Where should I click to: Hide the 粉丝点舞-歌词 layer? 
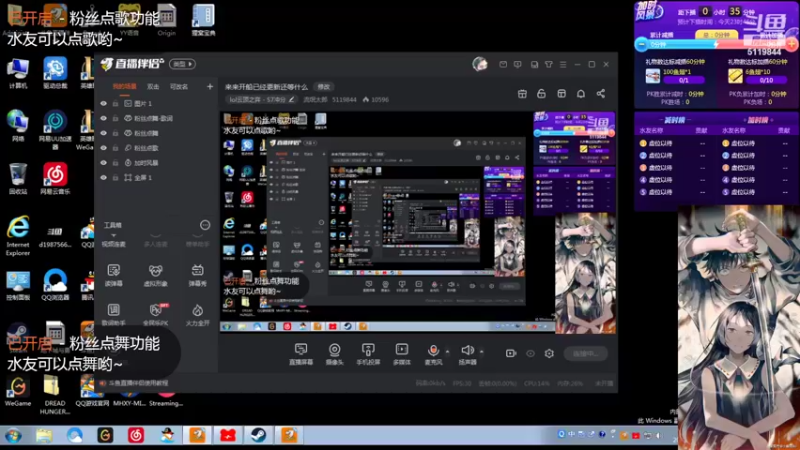[x=104, y=118]
